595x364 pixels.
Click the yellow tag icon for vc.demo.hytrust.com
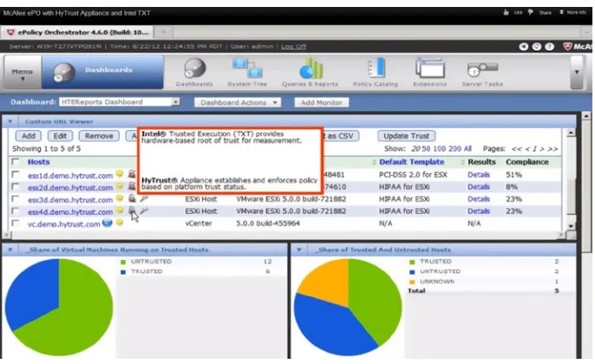click(120, 223)
